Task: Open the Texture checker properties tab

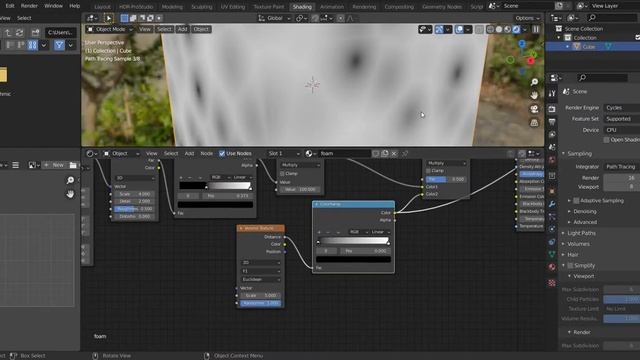Action: (x=552, y=282)
